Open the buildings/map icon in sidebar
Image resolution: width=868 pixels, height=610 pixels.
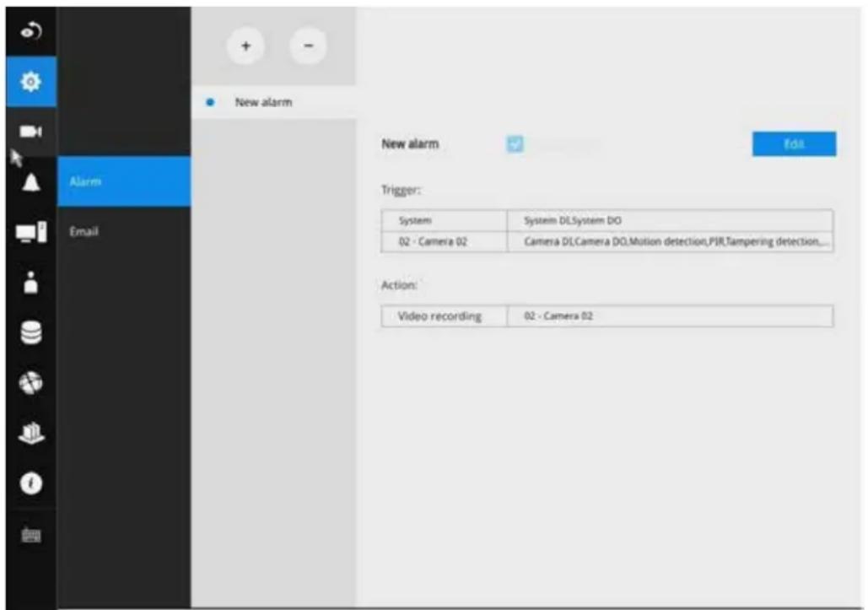tap(31, 433)
